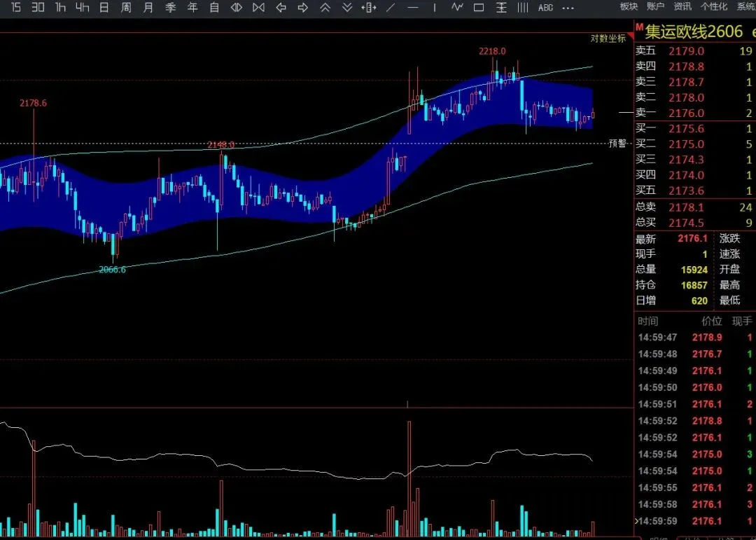Click the double down chevron icon

pos(347,8)
